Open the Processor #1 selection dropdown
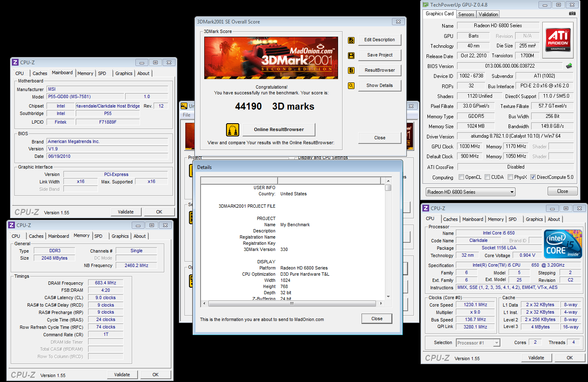This screenshot has height=382, width=588. tap(478, 343)
